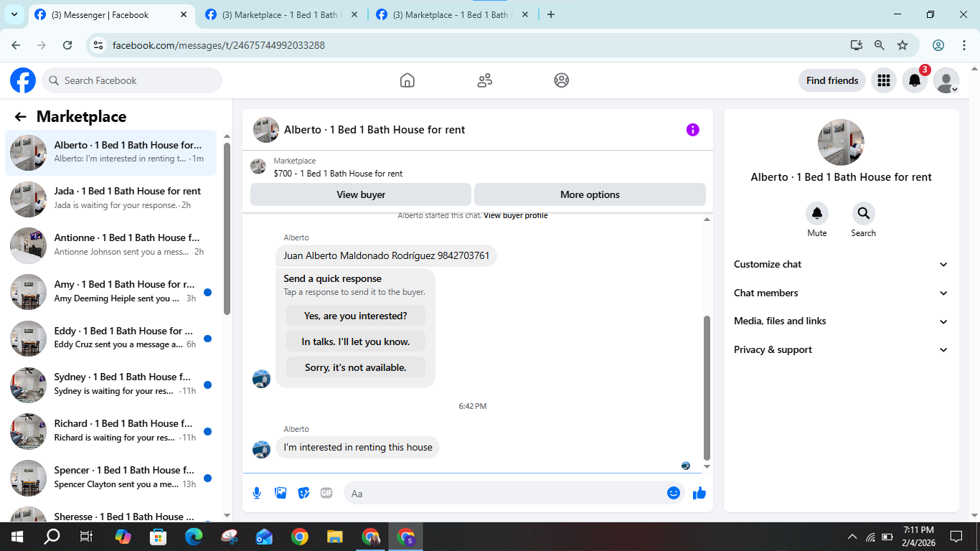Open Alberto's large listing picture in right panel

(x=841, y=142)
